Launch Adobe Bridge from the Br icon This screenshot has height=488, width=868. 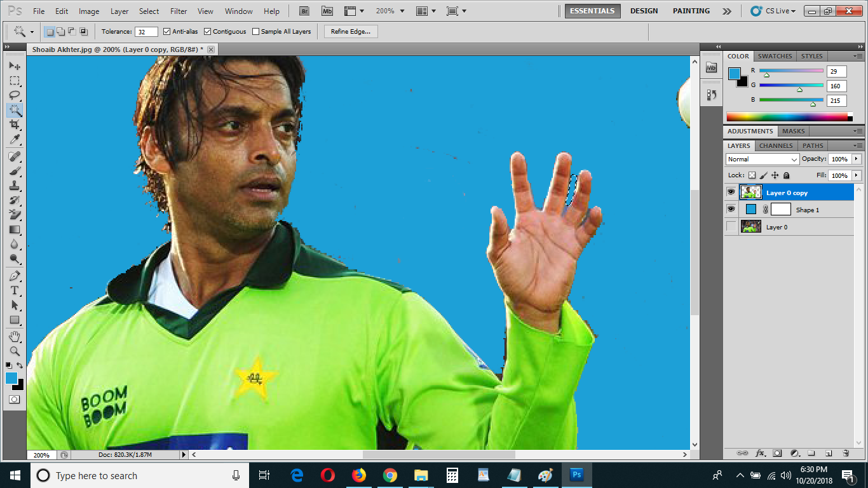pos(304,11)
